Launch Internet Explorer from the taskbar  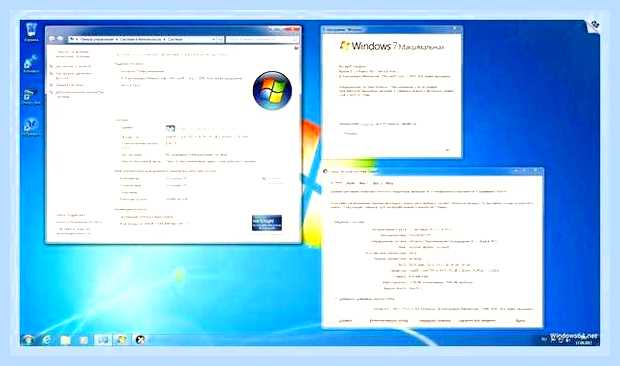pyautogui.click(x=47, y=340)
